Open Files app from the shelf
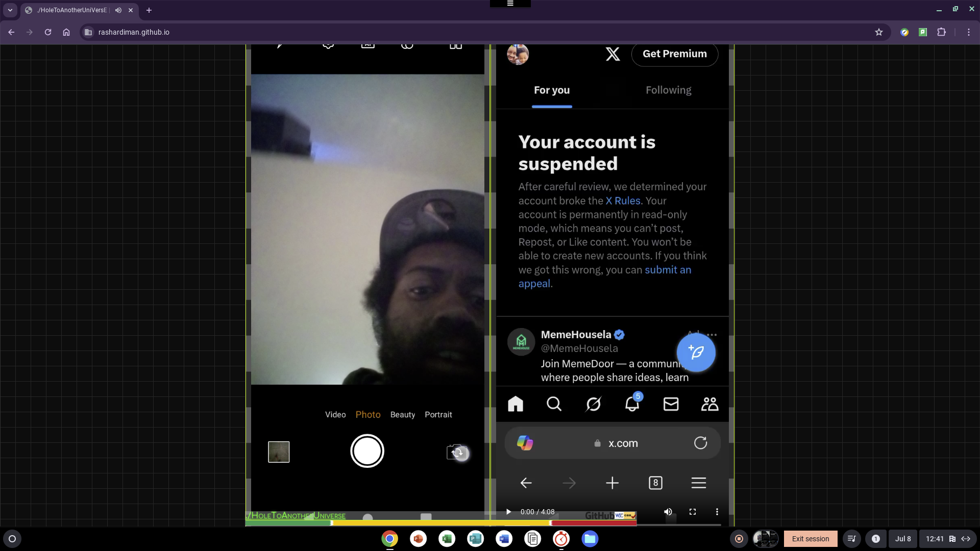This screenshot has width=980, height=551. (x=590, y=539)
